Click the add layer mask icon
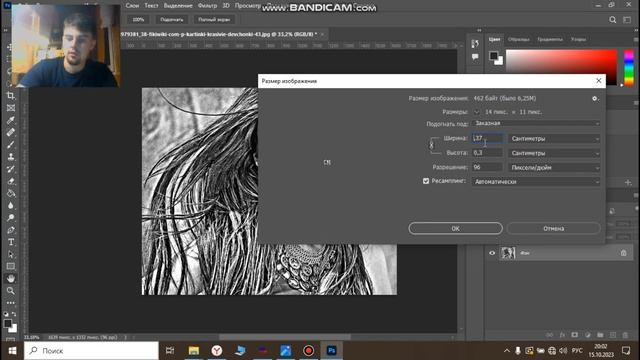The image size is (640, 360). (x=575, y=335)
